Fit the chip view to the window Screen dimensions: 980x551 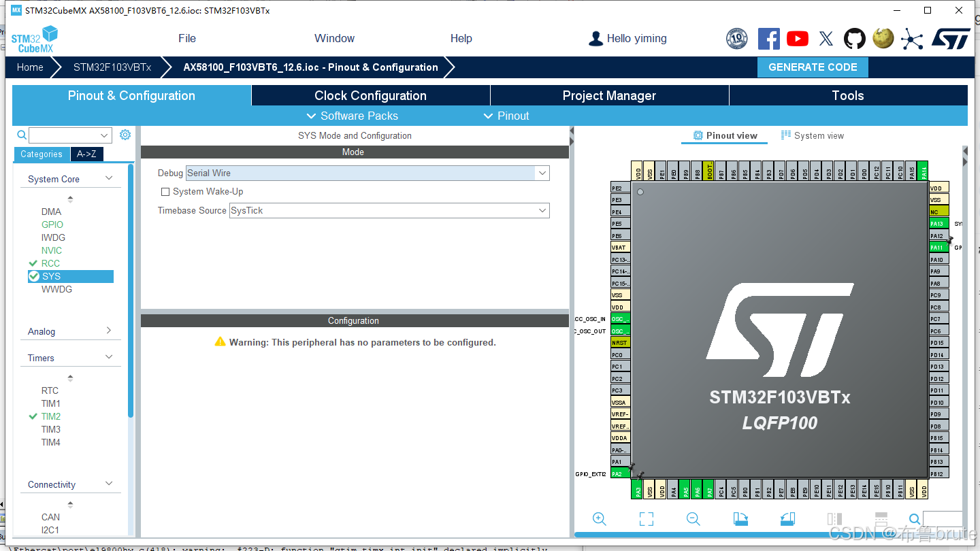point(647,519)
